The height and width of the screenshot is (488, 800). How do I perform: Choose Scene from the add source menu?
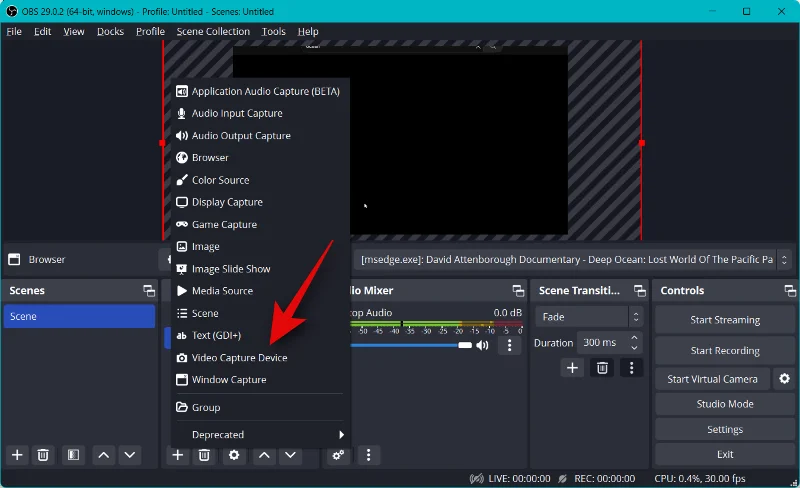pyautogui.click(x=260, y=313)
